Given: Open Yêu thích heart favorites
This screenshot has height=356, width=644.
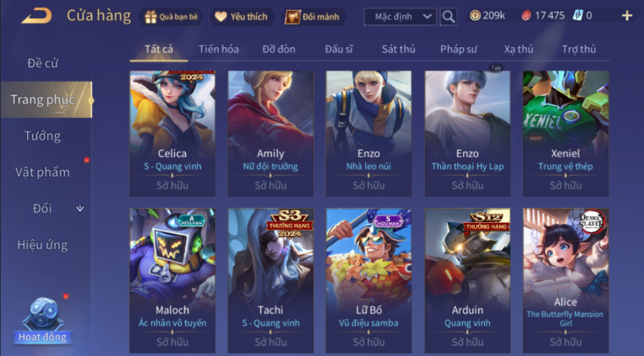Looking at the screenshot, I should coord(221,17).
